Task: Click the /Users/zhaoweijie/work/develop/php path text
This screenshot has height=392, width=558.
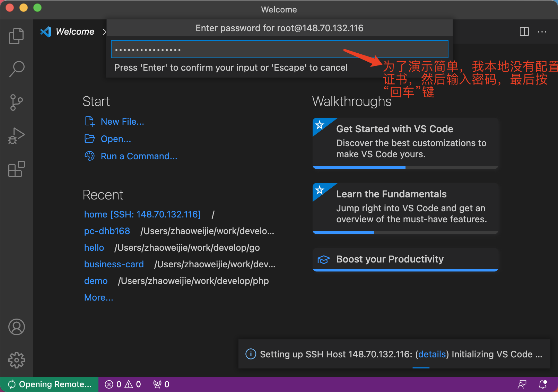Action: (193, 281)
